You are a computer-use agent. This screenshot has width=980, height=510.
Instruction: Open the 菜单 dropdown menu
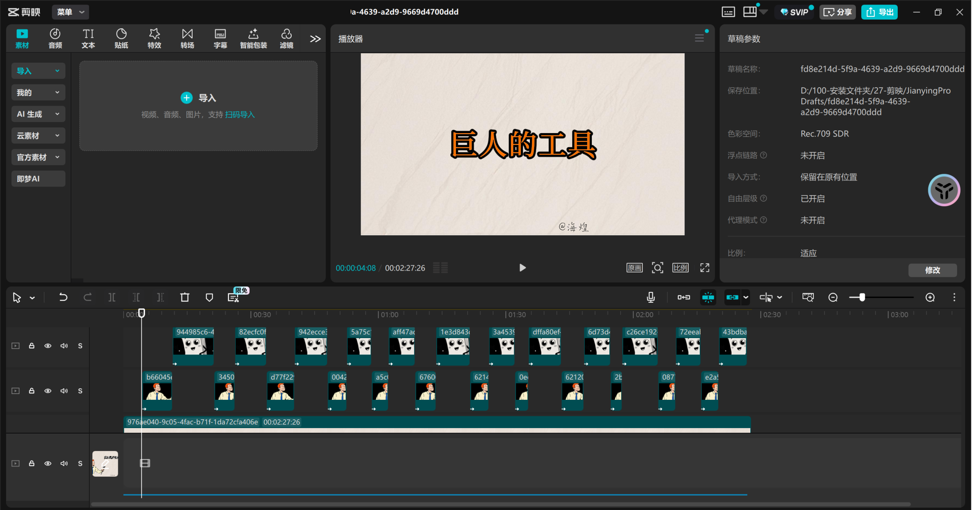pos(70,12)
